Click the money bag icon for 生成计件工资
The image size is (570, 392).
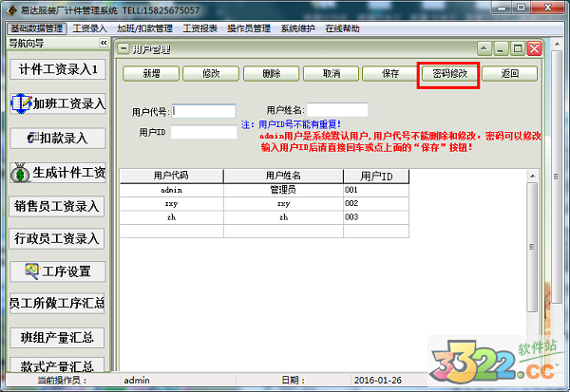tap(20, 173)
